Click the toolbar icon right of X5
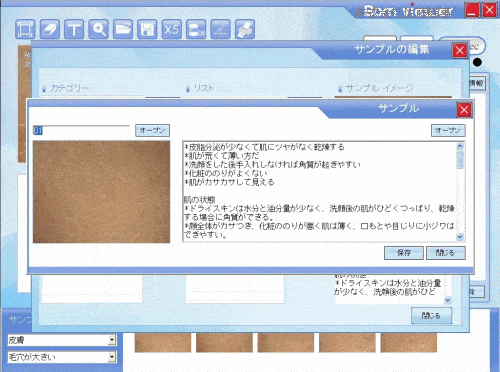The image size is (500, 372). [x=196, y=29]
